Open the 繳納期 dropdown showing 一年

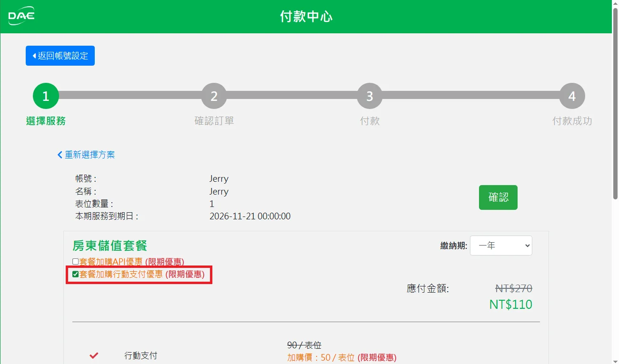click(501, 246)
